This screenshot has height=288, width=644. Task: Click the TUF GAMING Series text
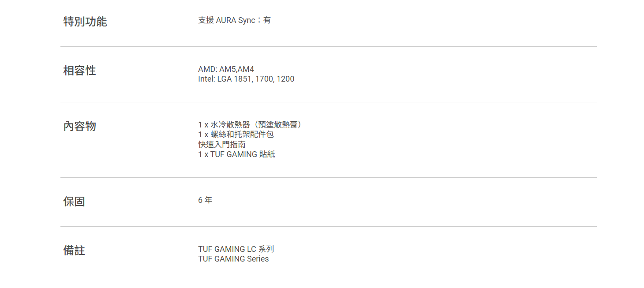pyautogui.click(x=233, y=259)
